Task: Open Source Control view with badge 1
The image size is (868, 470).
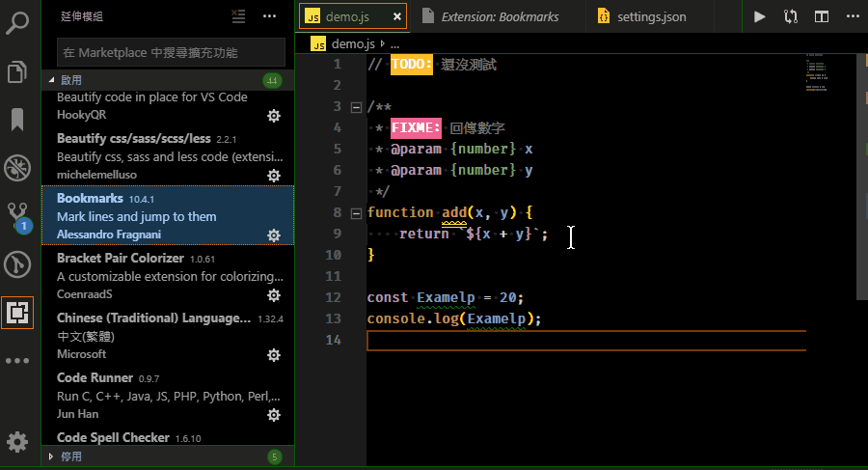Action: [x=17, y=217]
